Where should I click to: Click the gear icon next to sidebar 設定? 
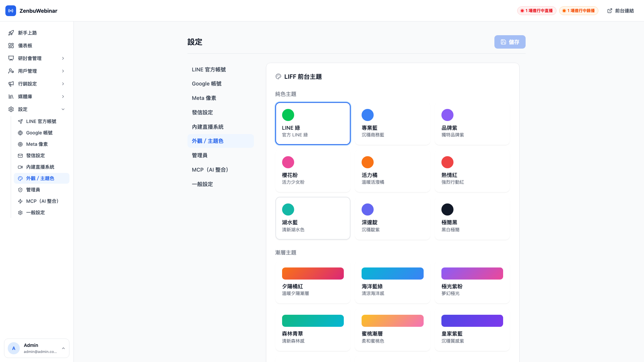(x=11, y=109)
